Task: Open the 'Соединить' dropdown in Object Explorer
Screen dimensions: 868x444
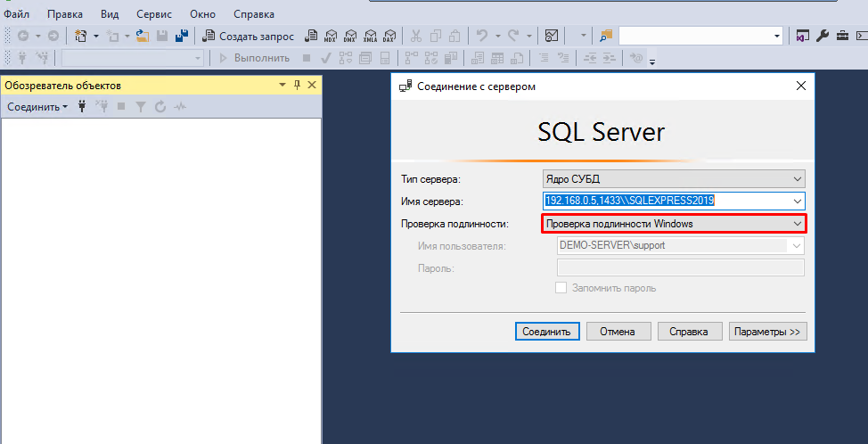Action: point(37,107)
